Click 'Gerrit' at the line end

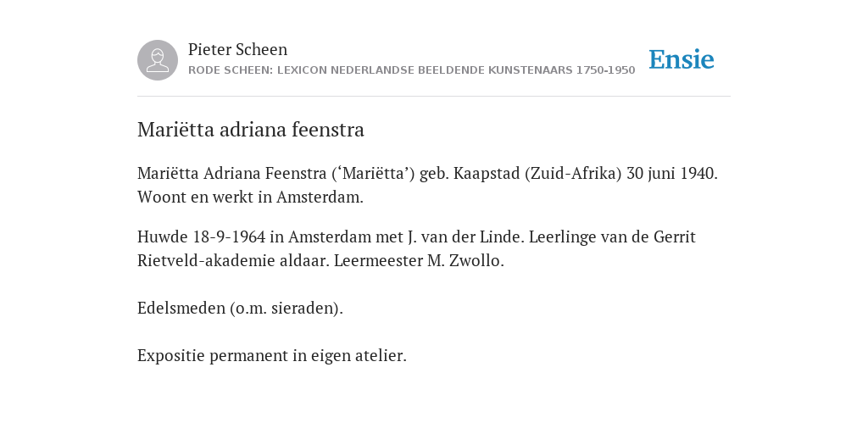pos(675,237)
